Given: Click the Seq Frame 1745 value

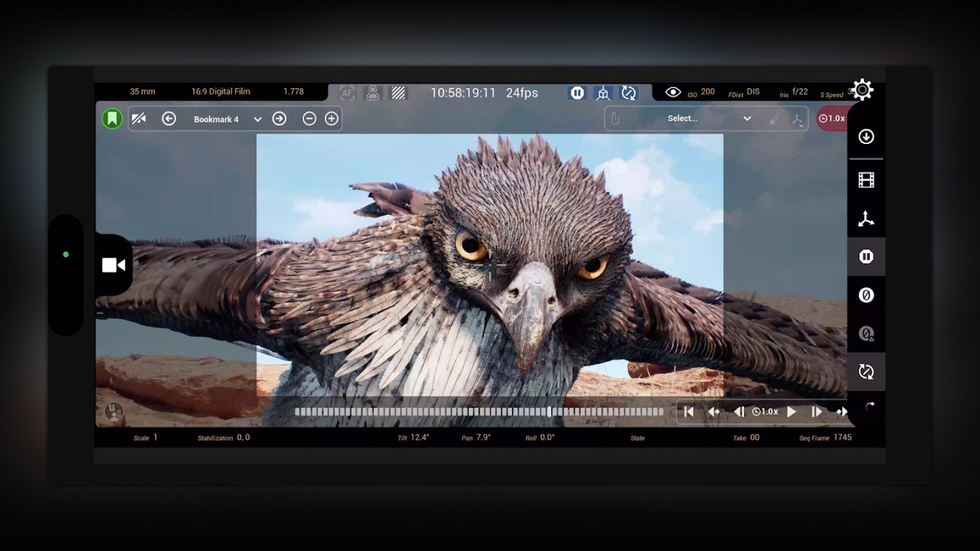Looking at the screenshot, I should (x=826, y=437).
